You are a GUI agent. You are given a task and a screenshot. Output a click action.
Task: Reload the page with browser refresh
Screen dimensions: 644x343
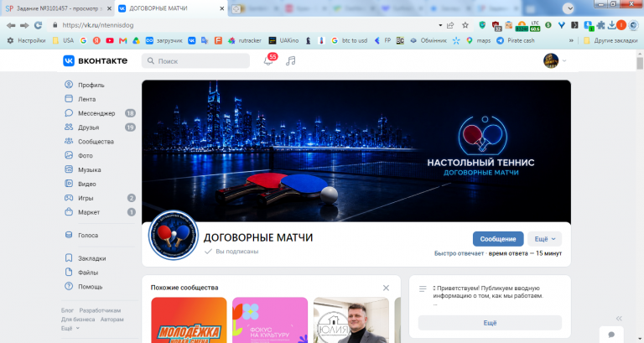(x=39, y=25)
